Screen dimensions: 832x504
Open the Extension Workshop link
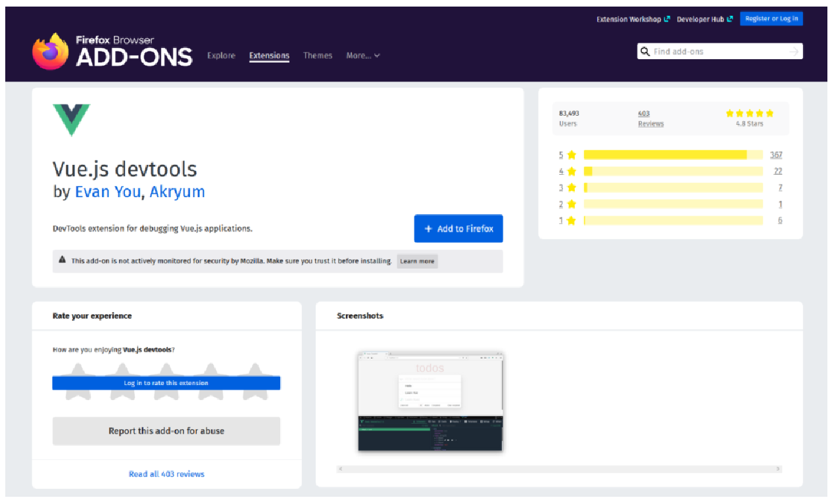click(x=633, y=19)
